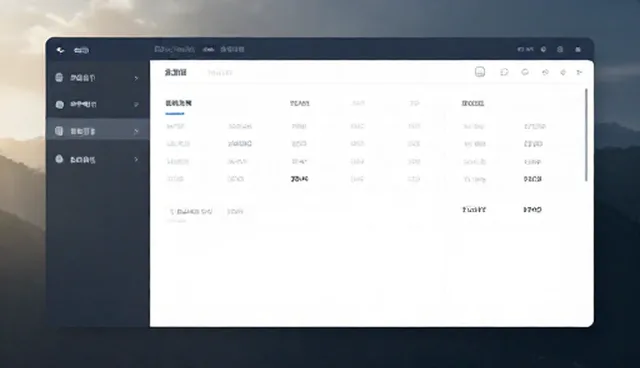Click the second bold table column header
Screen dimensions: 640x368
[x=300, y=104]
